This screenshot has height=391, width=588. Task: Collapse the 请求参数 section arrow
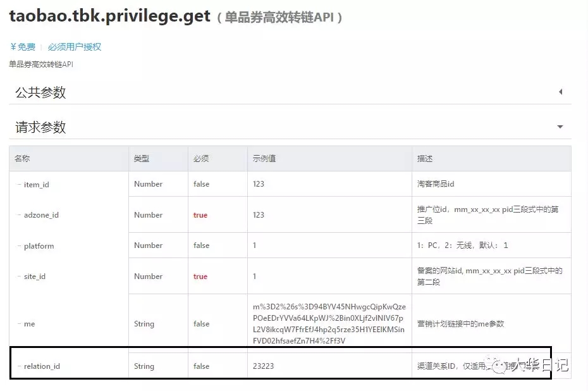point(560,127)
